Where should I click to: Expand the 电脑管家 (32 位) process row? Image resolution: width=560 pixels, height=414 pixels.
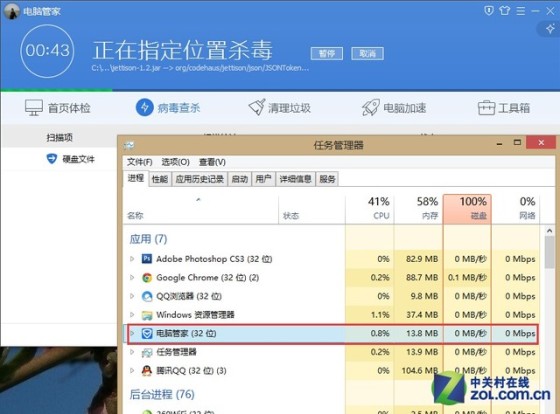point(132,333)
